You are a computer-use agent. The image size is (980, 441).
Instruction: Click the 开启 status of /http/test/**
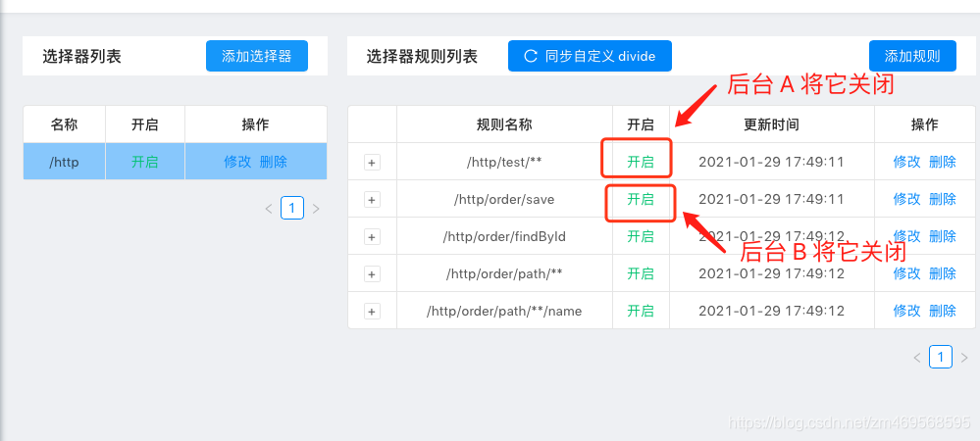[641, 162]
